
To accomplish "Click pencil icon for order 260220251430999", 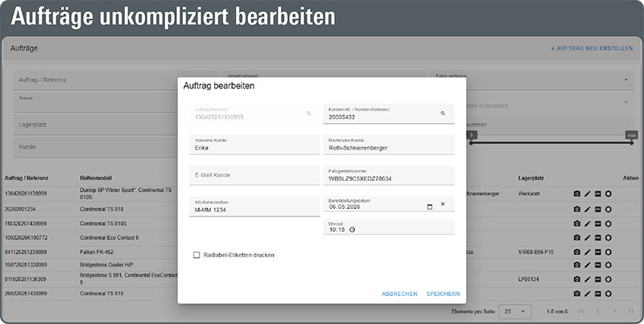I will tap(588, 293).
